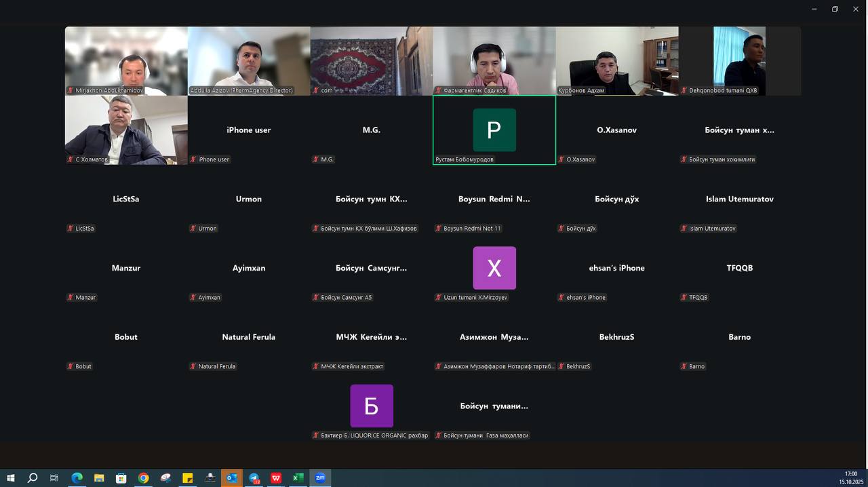Launch Excel from the taskbar

point(298,478)
